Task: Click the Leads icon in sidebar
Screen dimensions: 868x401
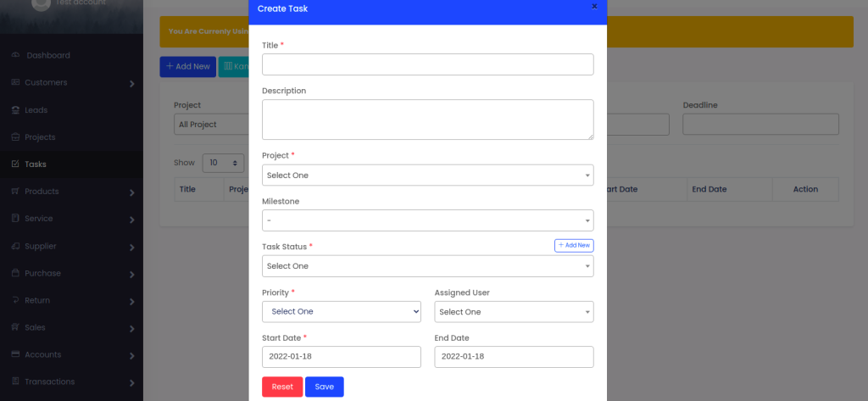Action: point(15,110)
